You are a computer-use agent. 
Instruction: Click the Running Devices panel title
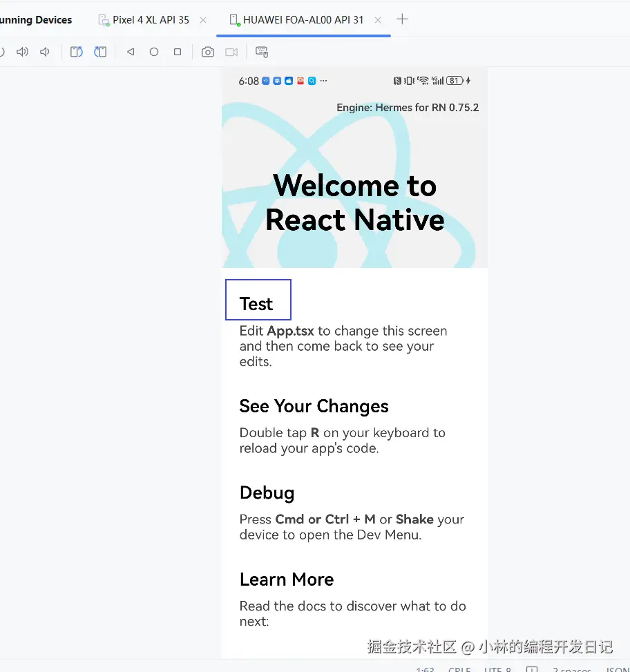35,20
